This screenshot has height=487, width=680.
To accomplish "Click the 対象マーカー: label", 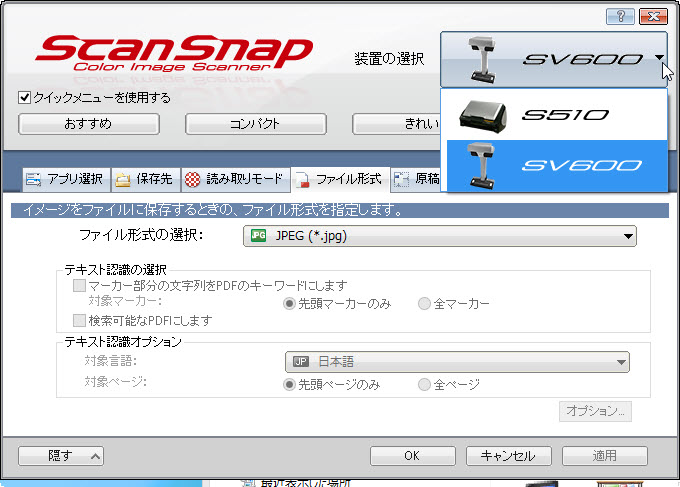I will pyautogui.click(x=125, y=301).
